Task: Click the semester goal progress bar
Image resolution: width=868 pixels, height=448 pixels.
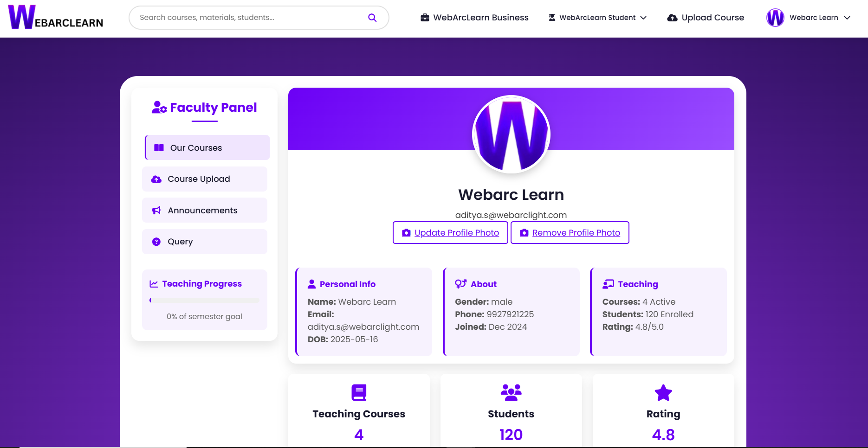Action: (204, 300)
